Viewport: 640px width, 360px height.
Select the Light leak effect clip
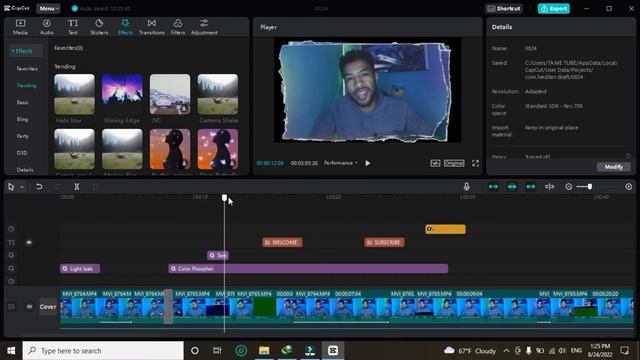click(x=80, y=269)
